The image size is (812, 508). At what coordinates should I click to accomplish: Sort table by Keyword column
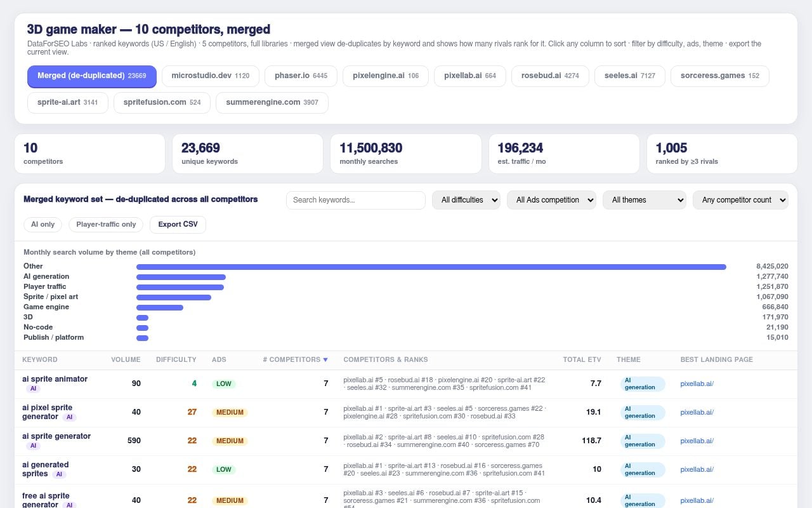(40, 359)
